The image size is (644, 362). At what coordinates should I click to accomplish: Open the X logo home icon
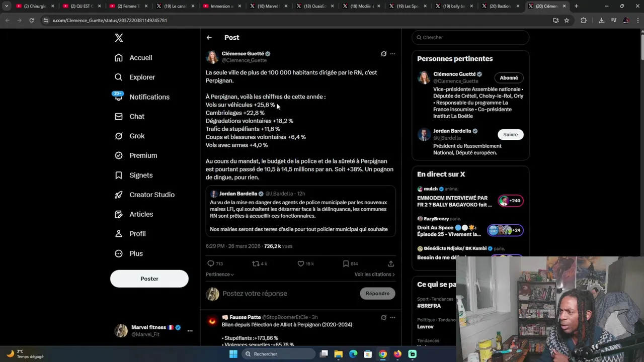tap(119, 38)
